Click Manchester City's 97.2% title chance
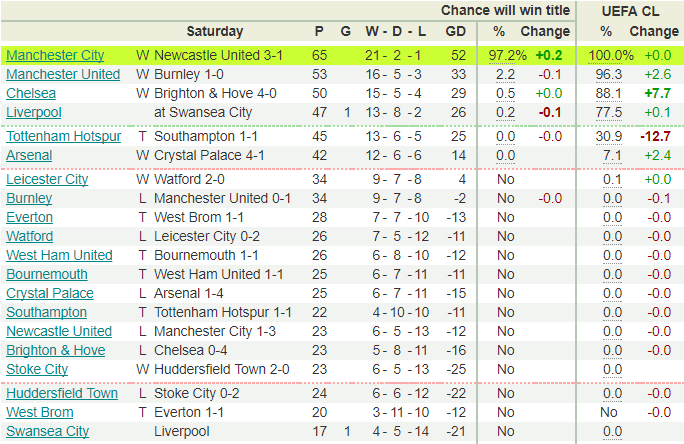The height and width of the screenshot is (444, 684). tap(507, 56)
